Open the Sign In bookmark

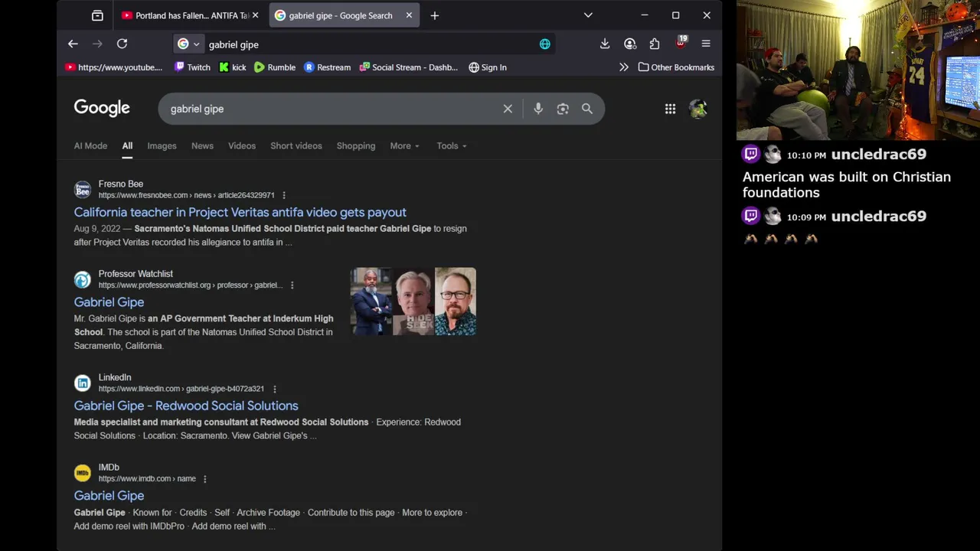488,67
